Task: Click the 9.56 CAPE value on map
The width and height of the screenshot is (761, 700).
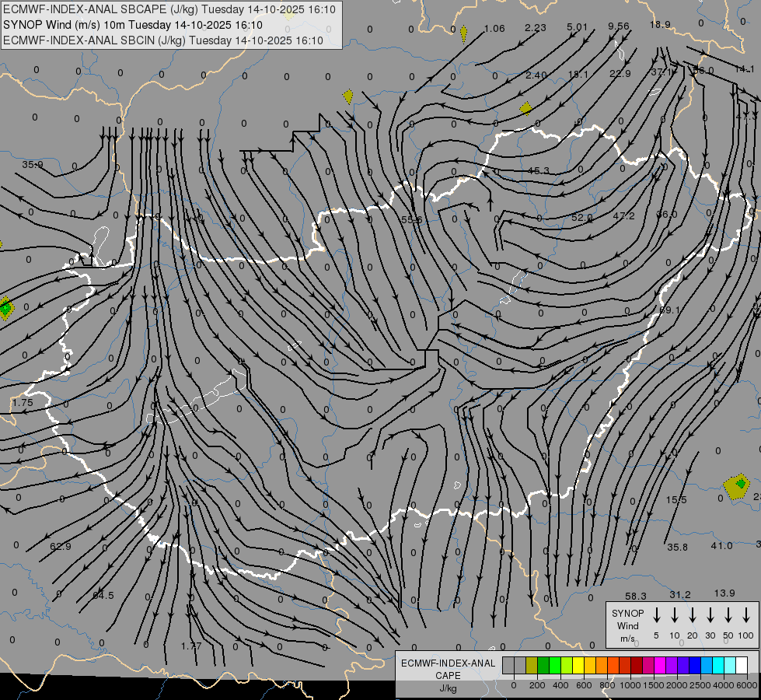Action: [618, 26]
